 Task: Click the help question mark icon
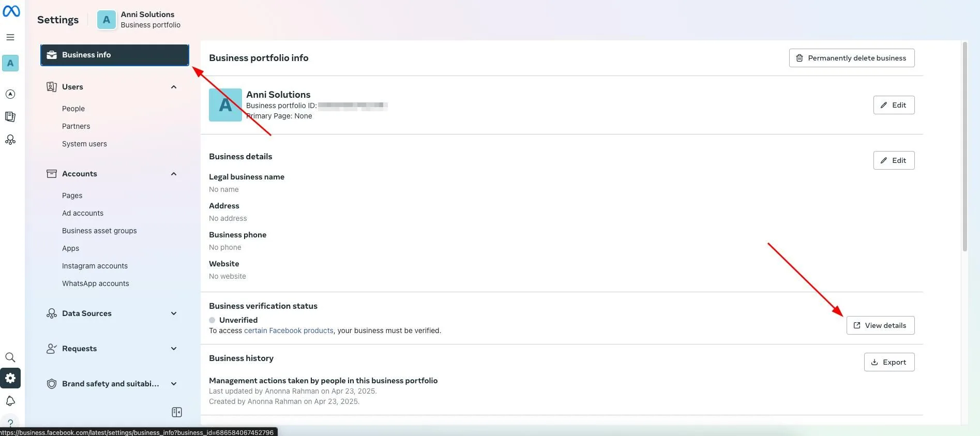point(10,423)
